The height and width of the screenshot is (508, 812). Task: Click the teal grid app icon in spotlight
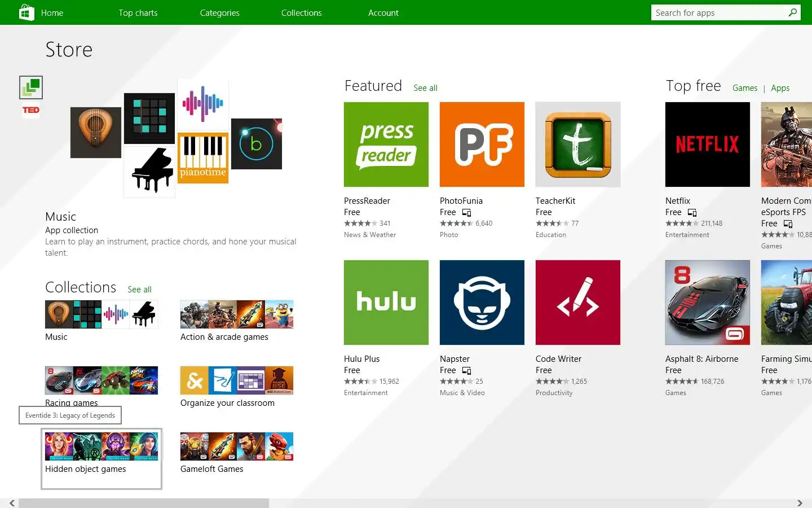click(x=149, y=119)
